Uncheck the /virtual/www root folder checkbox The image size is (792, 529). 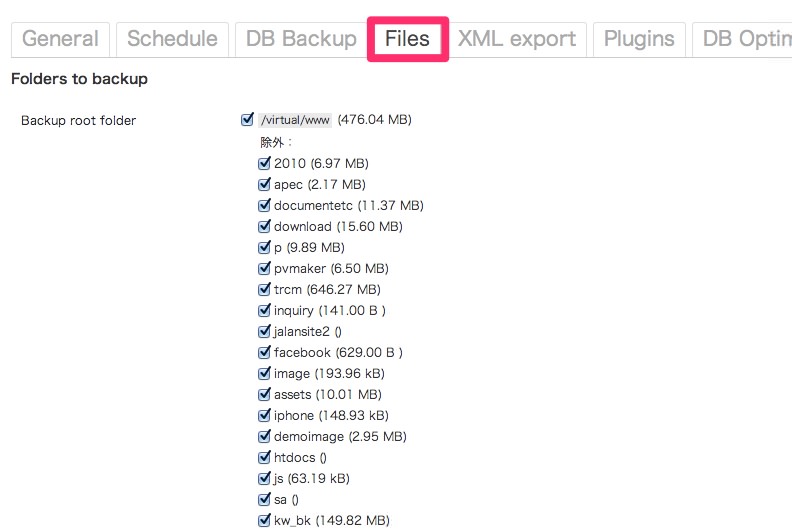coord(248,119)
